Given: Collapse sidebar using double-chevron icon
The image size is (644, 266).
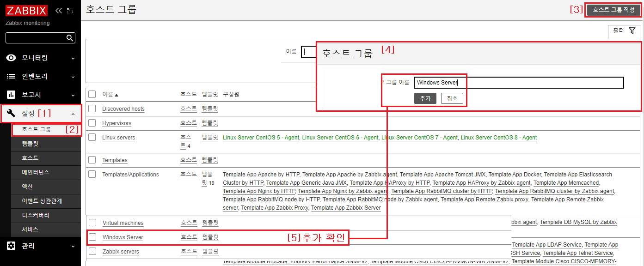Looking at the screenshot, I should (x=58, y=10).
